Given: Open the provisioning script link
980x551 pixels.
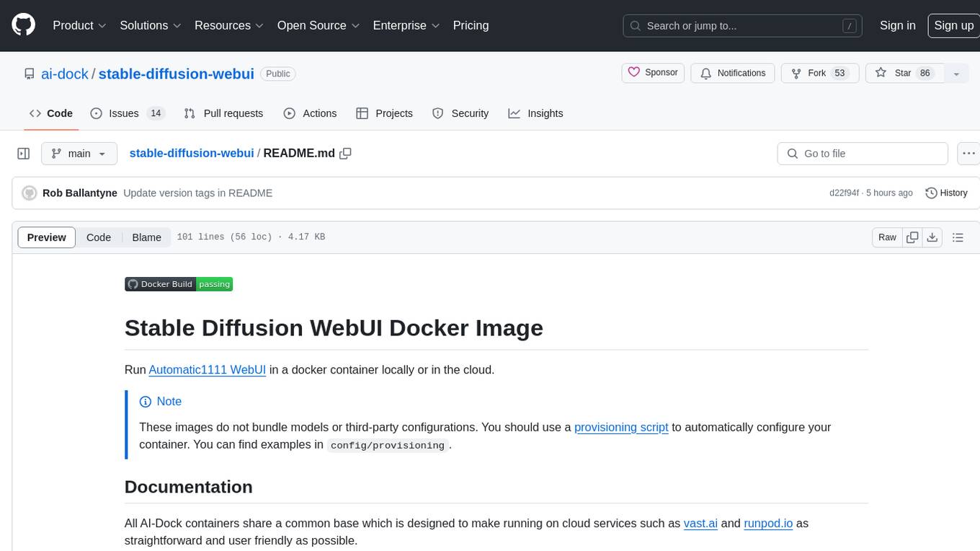Looking at the screenshot, I should tap(621, 427).
